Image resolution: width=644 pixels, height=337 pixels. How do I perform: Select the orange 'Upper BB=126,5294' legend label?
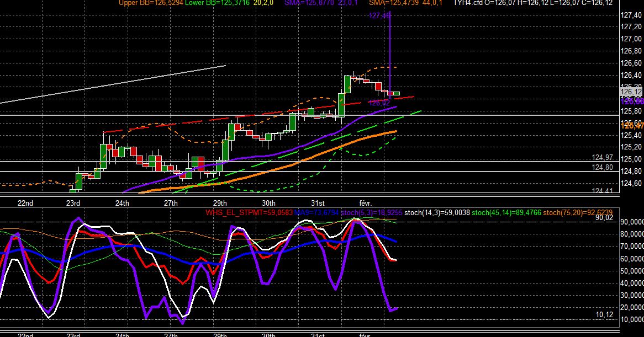pyautogui.click(x=151, y=3)
